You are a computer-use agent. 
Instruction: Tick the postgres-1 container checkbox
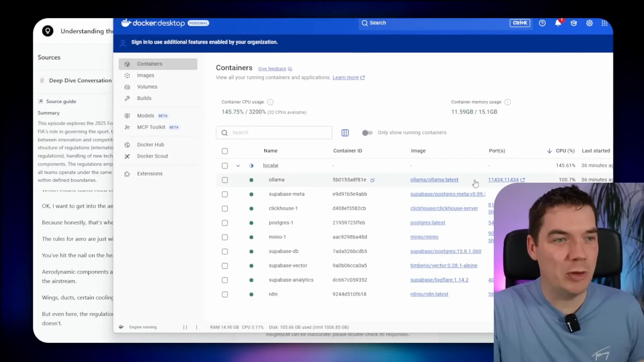pyautogui.click(x=225, y=223)
